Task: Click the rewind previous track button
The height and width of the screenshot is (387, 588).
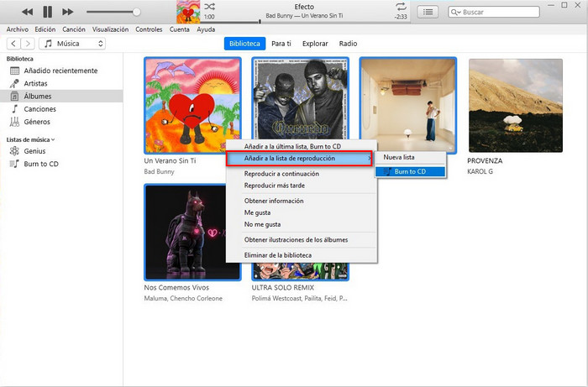Action: click(27, 12)
